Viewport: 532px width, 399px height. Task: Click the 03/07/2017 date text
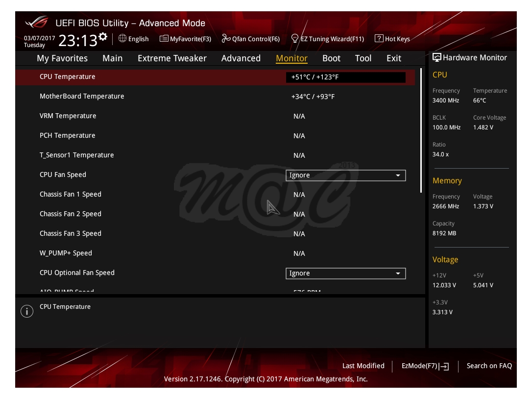[x=39, y=38]
